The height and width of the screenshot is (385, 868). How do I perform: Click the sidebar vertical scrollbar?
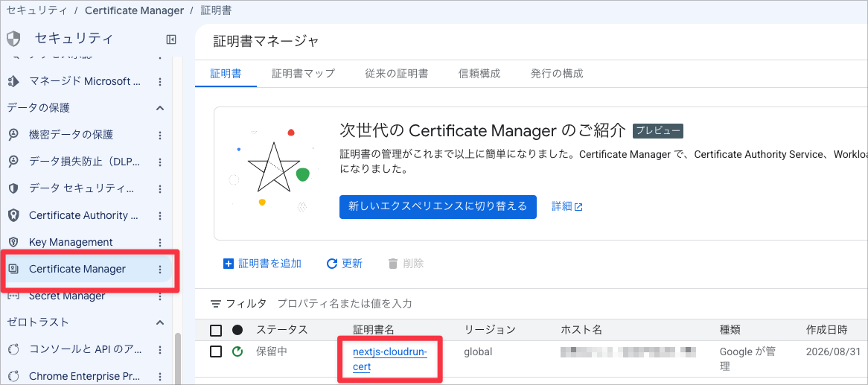pos(178,358)
